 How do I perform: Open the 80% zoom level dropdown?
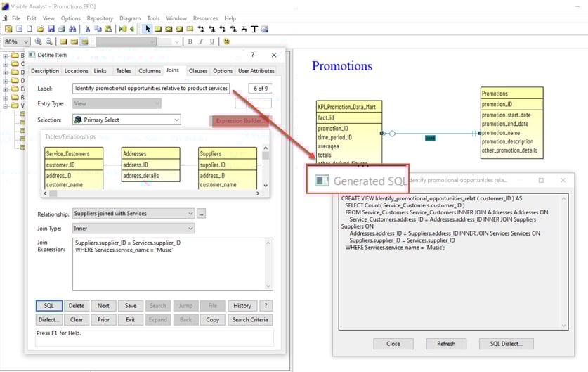pos(25,41)
